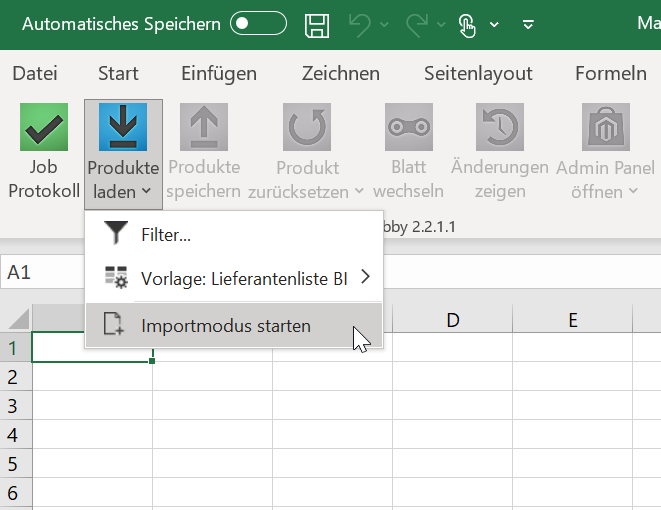Click the Produkte laden download icon
This screenshot has width=661, height=510.
[x=123, y=127]
